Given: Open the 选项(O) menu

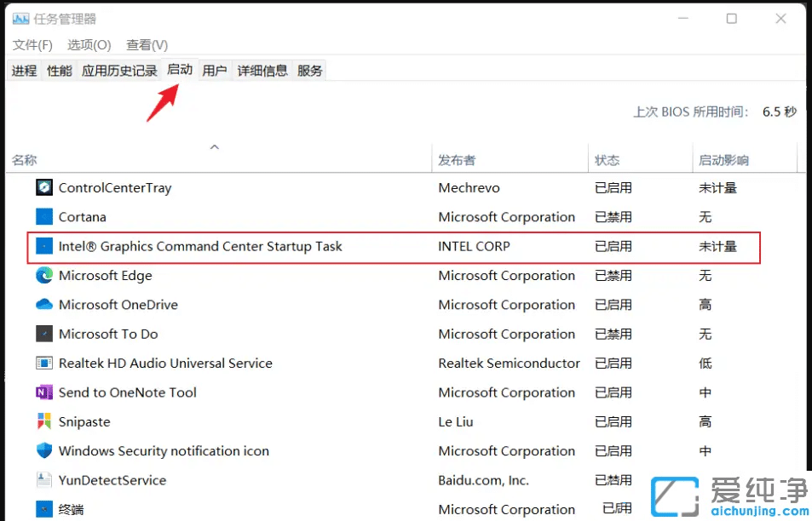Looking at the screenshot, I should (x=89, y=44).
